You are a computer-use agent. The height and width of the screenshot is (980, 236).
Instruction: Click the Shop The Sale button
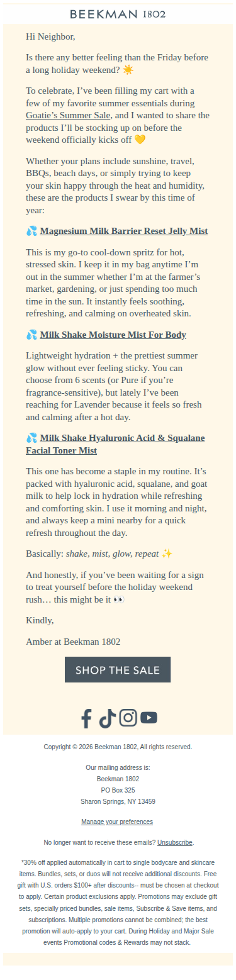pyautogui.click(x=118, y=670)
